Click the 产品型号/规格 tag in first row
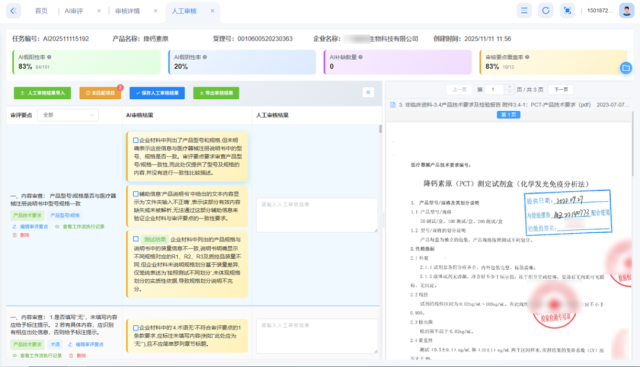 65,215
